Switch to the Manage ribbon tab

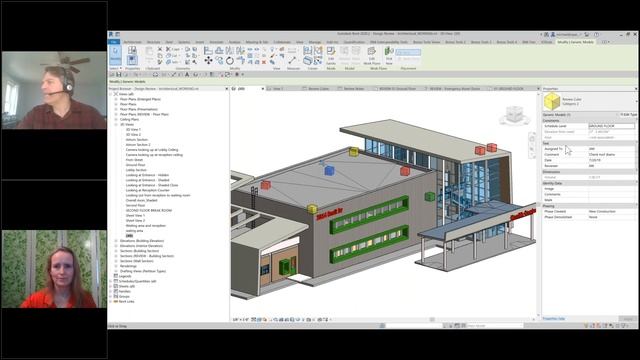[x=315, y=42]
